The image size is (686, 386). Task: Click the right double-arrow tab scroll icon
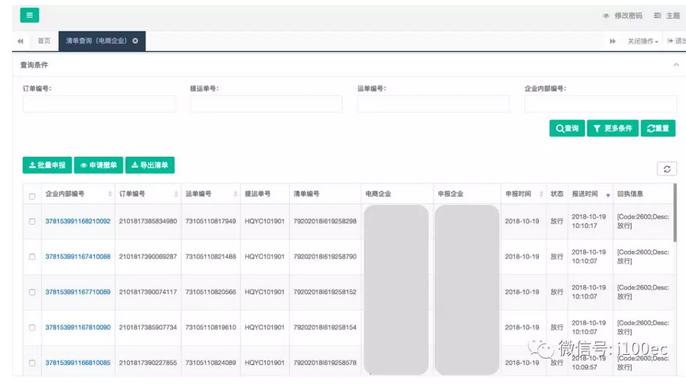pyautogui.click(x=612, y=41)
